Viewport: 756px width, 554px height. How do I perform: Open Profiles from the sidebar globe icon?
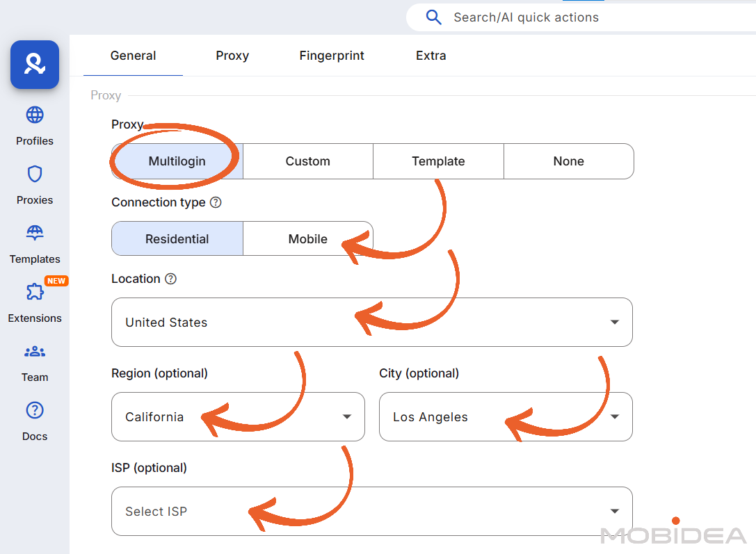(35, 115)
